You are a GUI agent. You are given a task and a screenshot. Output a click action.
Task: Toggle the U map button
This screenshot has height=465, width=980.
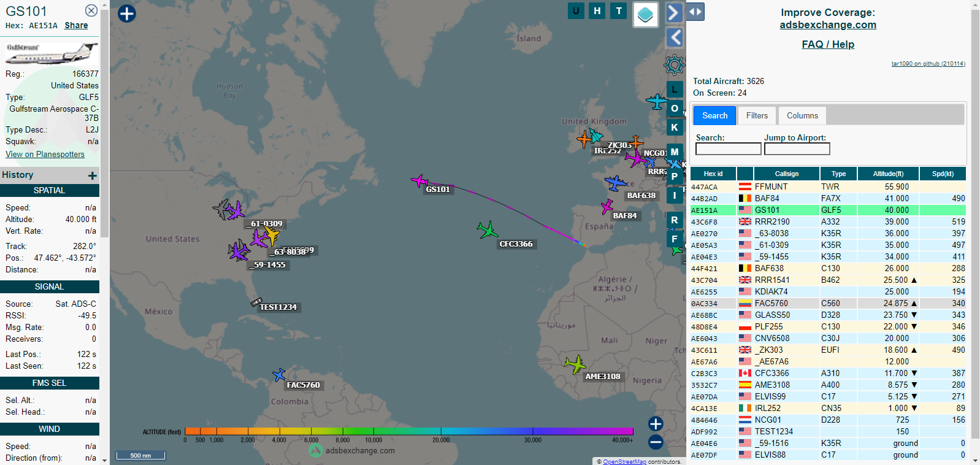[576, 10]
